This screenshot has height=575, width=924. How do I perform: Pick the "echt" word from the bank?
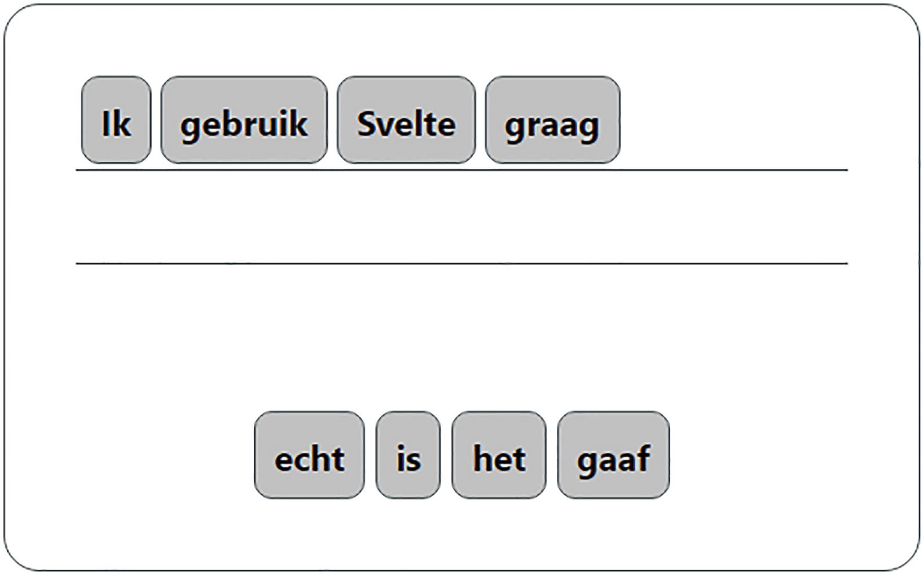coord(310,456)
